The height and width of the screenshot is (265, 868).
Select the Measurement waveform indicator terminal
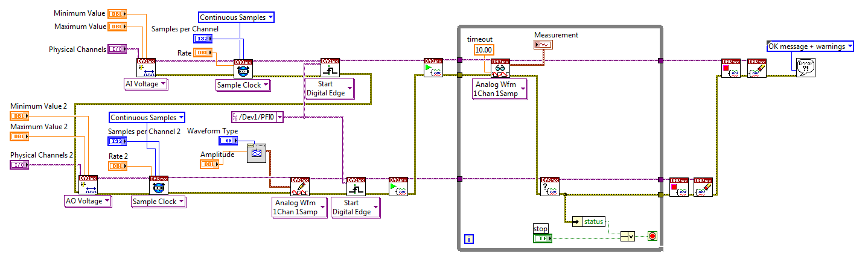click(543, 45)
